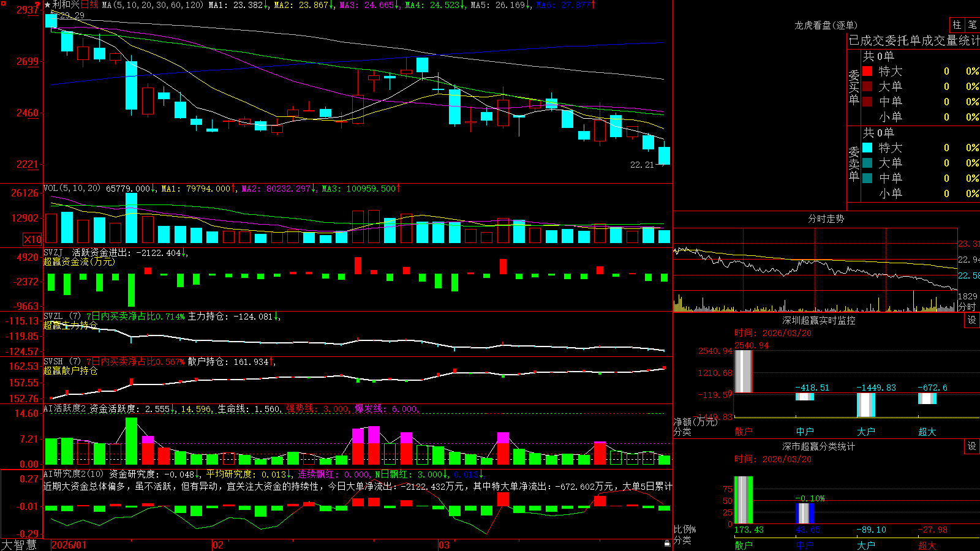980x551 pixels.
Task: Click the SVZJ indicator name
Action: point(53,252)
